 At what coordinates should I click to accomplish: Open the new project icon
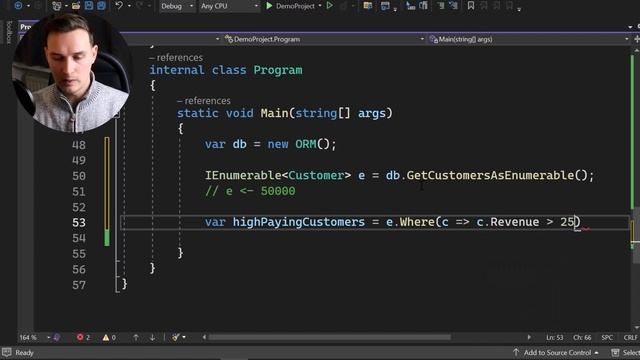click(x=57, y=6)
